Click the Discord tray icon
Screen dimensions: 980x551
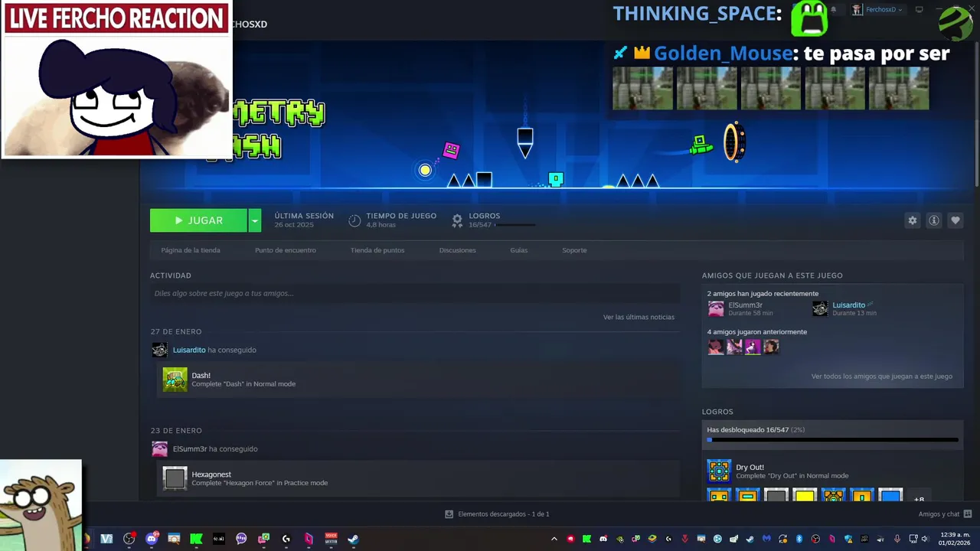coord(603,539)
